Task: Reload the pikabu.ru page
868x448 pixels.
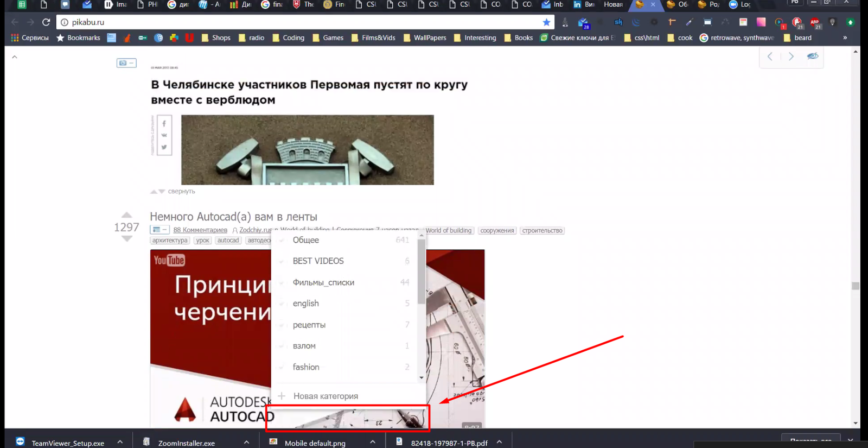Action: 46,22
